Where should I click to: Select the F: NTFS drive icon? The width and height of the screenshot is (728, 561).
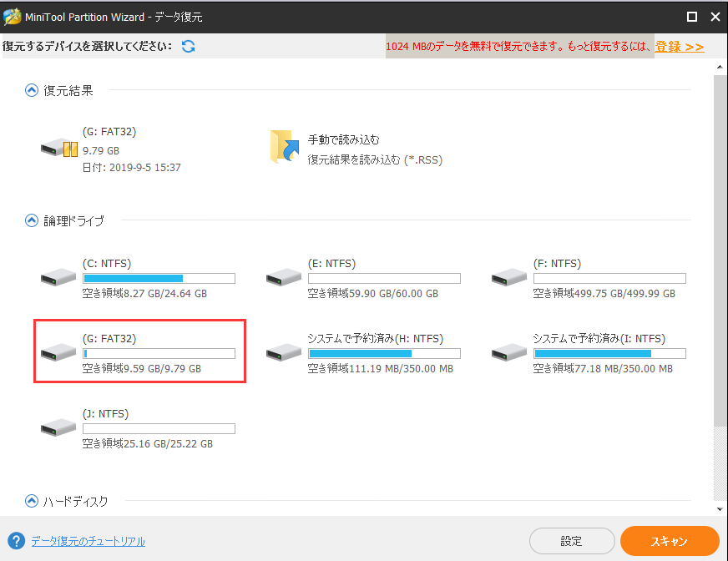click(x=509, y=278)
